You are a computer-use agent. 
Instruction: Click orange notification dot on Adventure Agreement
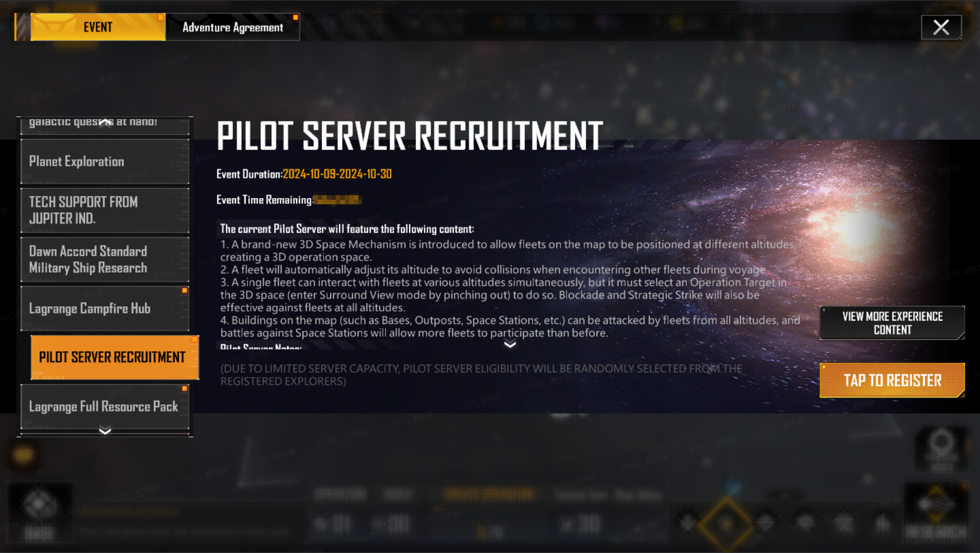[295, 18]
